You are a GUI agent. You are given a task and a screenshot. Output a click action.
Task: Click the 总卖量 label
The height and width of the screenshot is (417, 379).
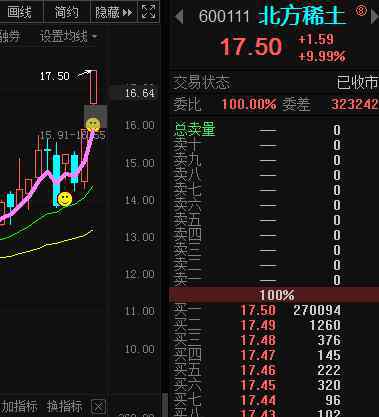pos(195,129)
